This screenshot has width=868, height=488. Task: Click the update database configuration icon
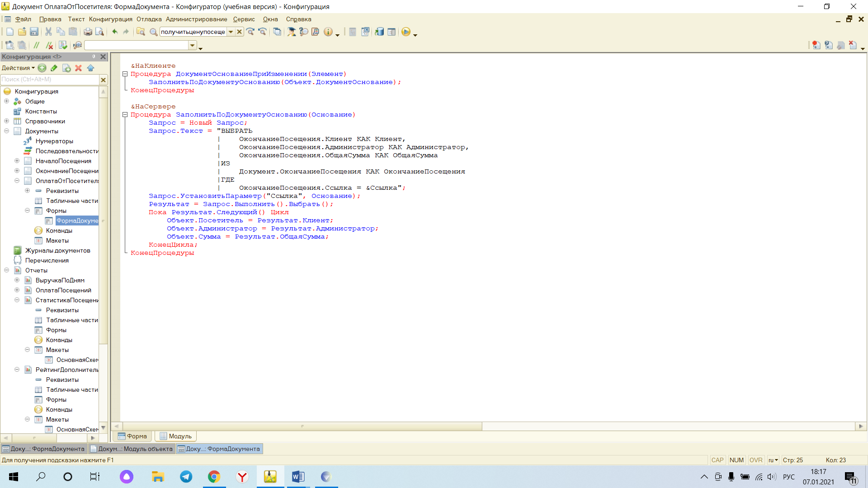point(379,32)
